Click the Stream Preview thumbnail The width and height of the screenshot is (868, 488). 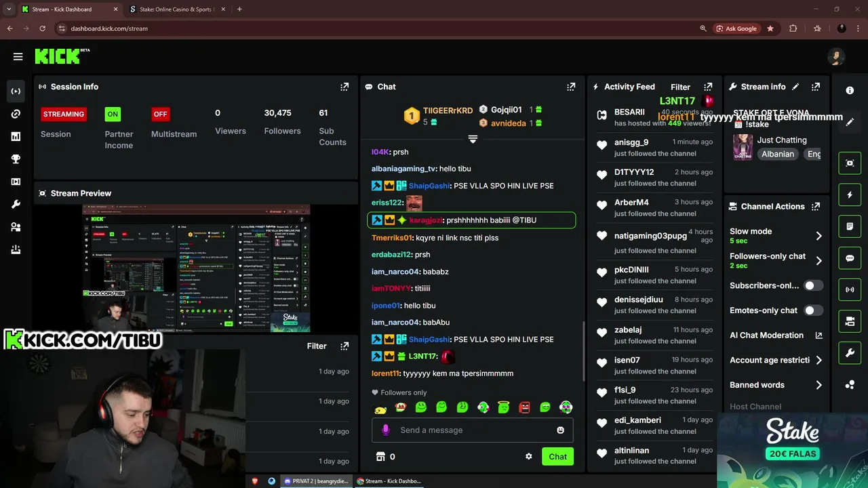coord(196,268)
